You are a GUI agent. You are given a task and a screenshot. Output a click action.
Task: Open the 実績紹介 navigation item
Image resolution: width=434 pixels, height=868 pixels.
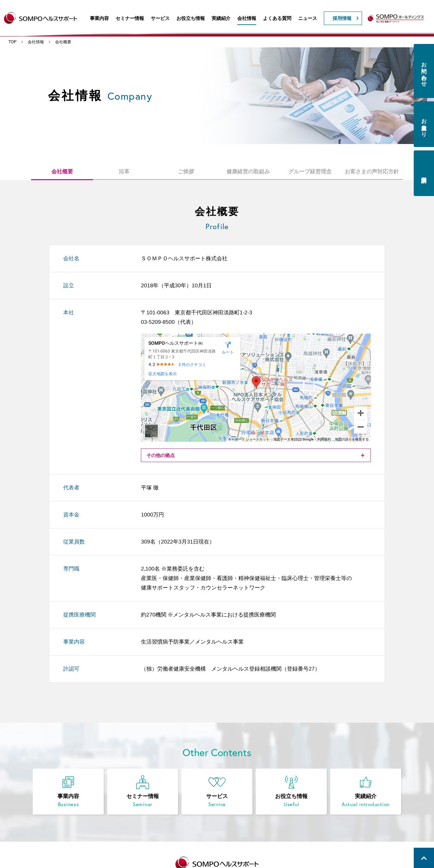tap(221, 18)
